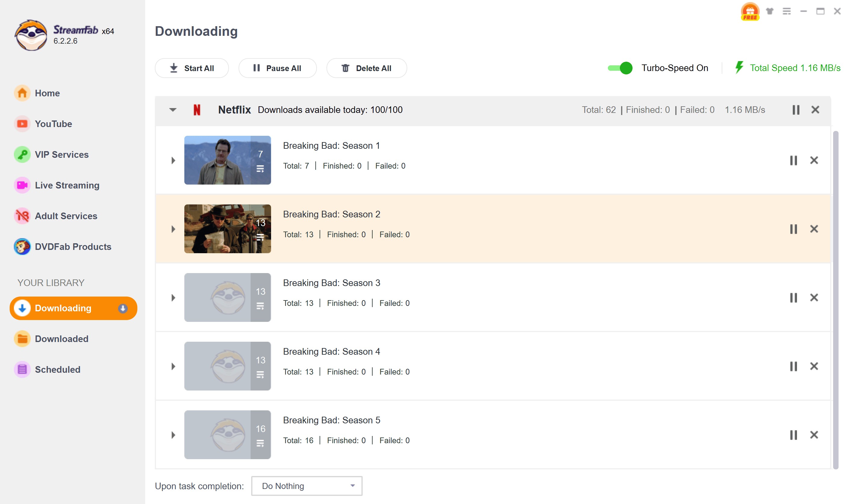The height and width of the screenshot is (504, 850).
Task: Open the skin (t-shirt) icon
Action: [770, 11]
